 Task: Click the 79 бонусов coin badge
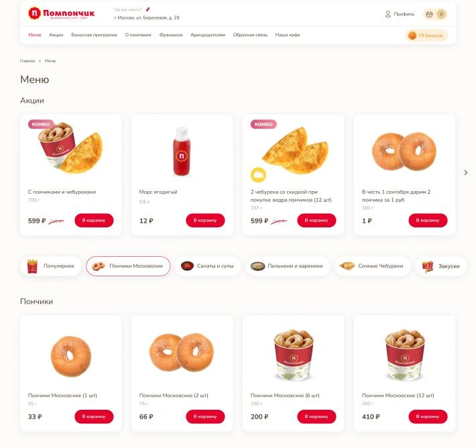tap(426, 36)
